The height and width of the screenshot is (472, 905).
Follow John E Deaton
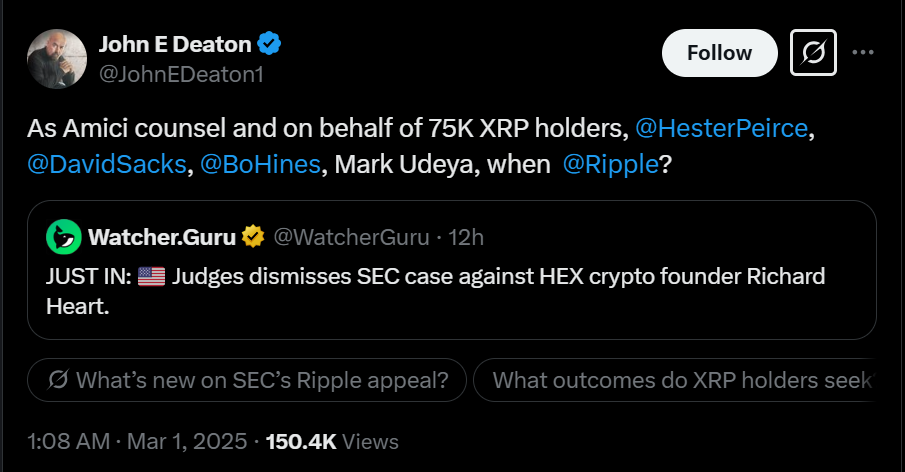[720, 53]
